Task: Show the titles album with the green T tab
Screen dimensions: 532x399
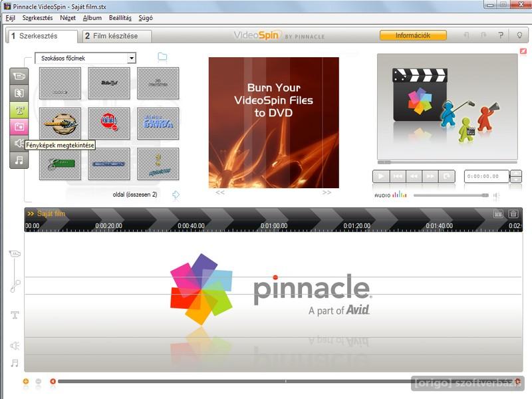Action: coord(19,110)
